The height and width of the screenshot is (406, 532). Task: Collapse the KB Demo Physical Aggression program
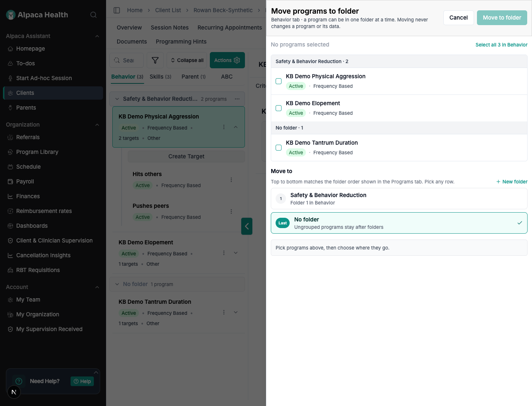coord(236,127)
